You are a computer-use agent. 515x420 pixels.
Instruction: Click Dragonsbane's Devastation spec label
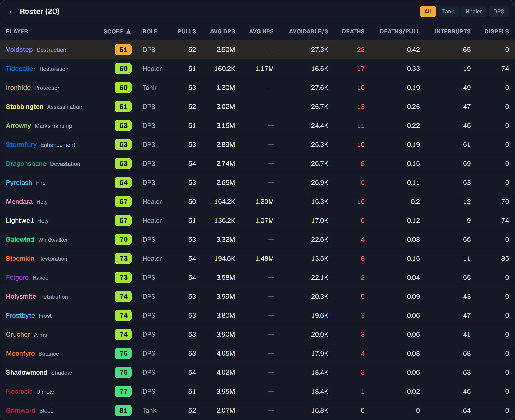point(65,164)
